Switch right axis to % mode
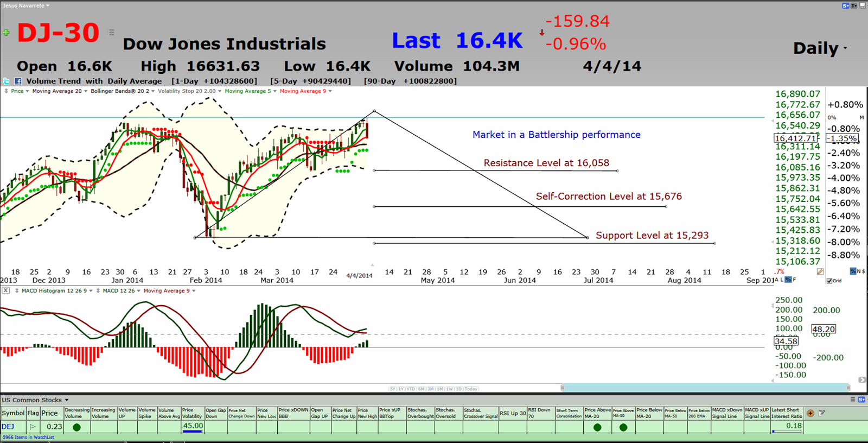The image size is (868, 443). tap(853, 271)
